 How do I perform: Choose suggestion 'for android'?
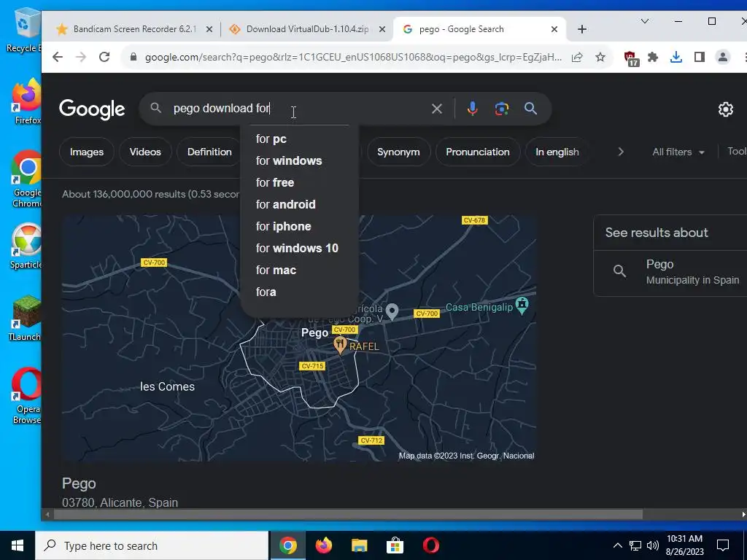pos(299,205)
